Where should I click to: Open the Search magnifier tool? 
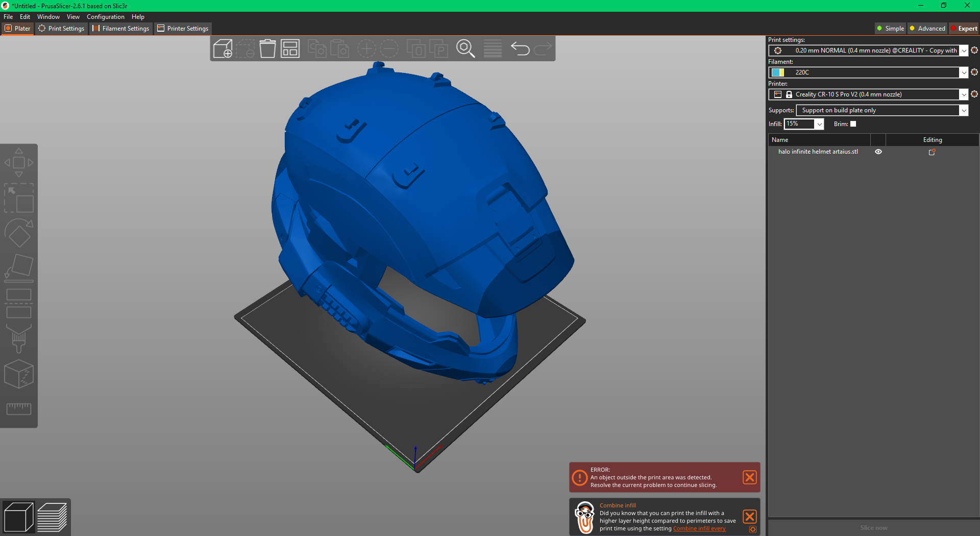coord(465,49)
